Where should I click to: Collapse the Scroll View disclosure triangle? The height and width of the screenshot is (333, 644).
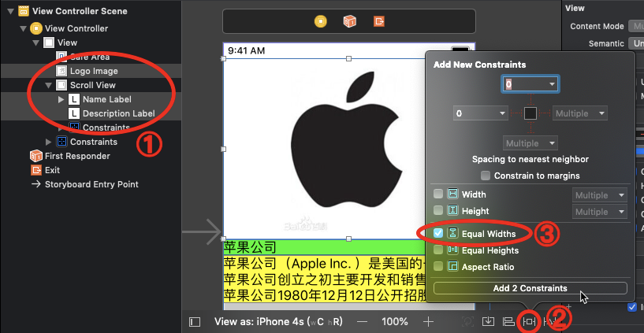(48, 85)
